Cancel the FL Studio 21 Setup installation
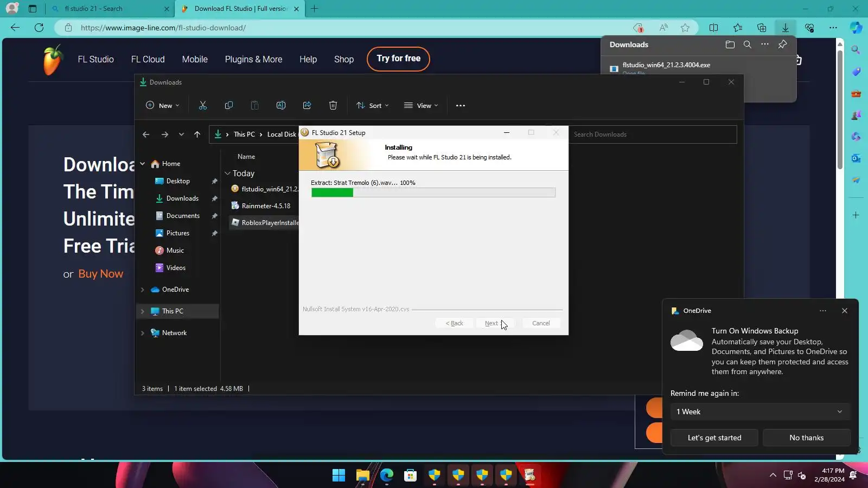The width and height of the screenshot is (868, 488). click(541, 323)
